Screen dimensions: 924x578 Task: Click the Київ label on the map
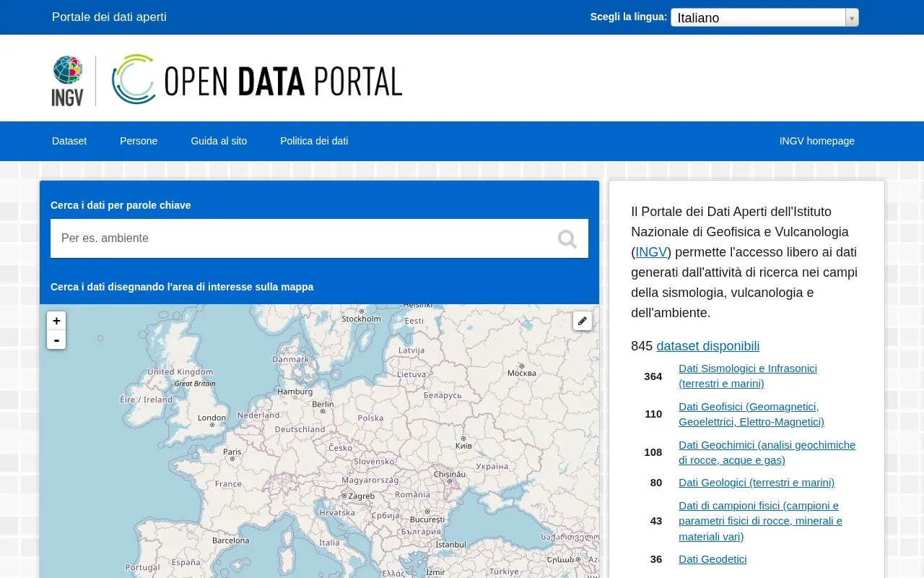coord(463,446)
